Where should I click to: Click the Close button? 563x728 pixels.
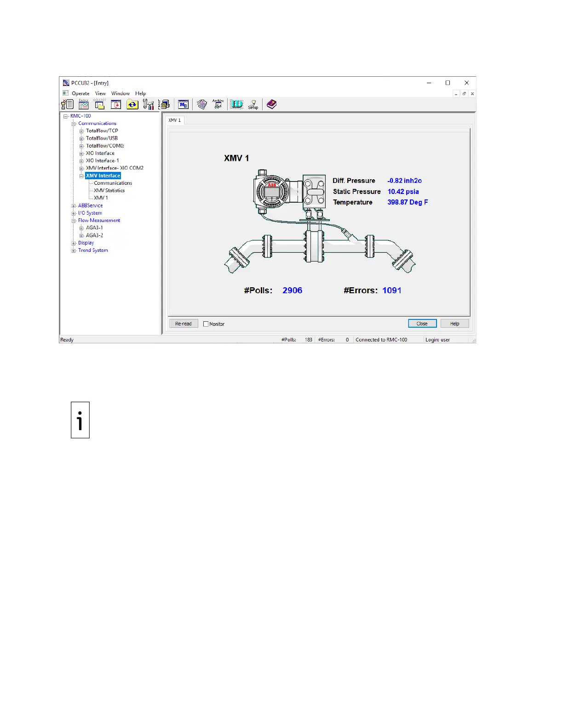click(422, 324)
